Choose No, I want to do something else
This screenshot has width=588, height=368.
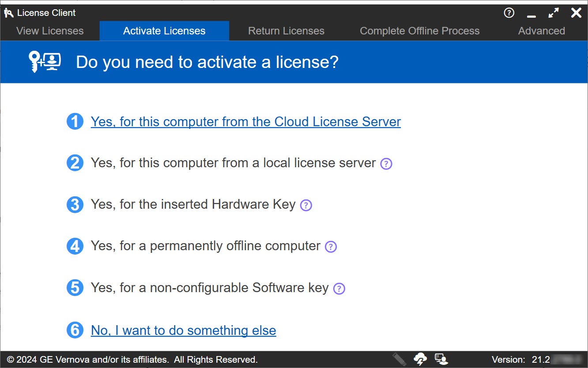pyautogui.click(x=184, y=330)
